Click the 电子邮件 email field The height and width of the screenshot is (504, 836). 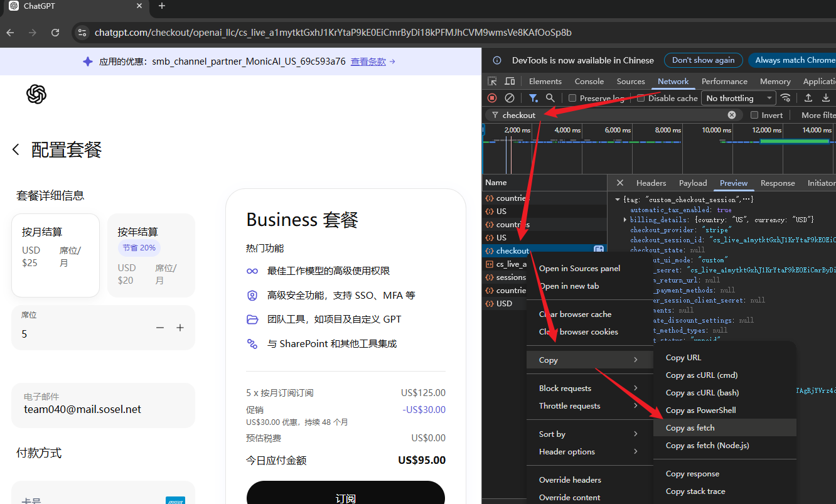pos(103,405)
